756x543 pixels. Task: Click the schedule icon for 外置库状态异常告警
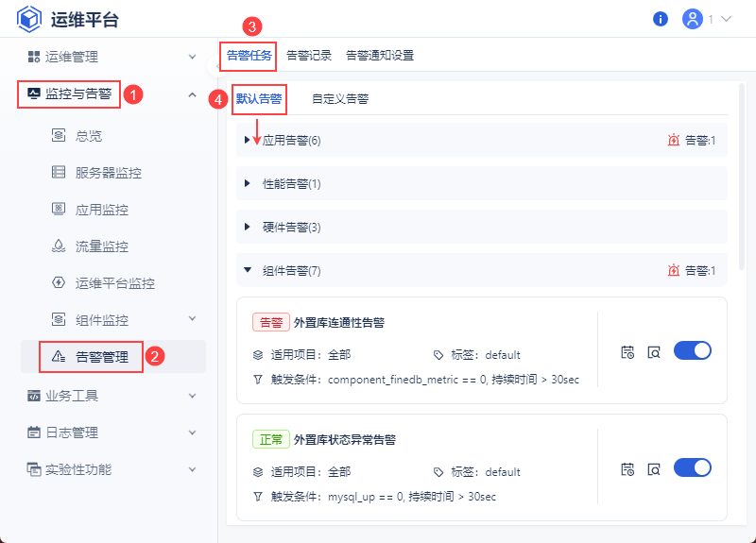(627, 469)
